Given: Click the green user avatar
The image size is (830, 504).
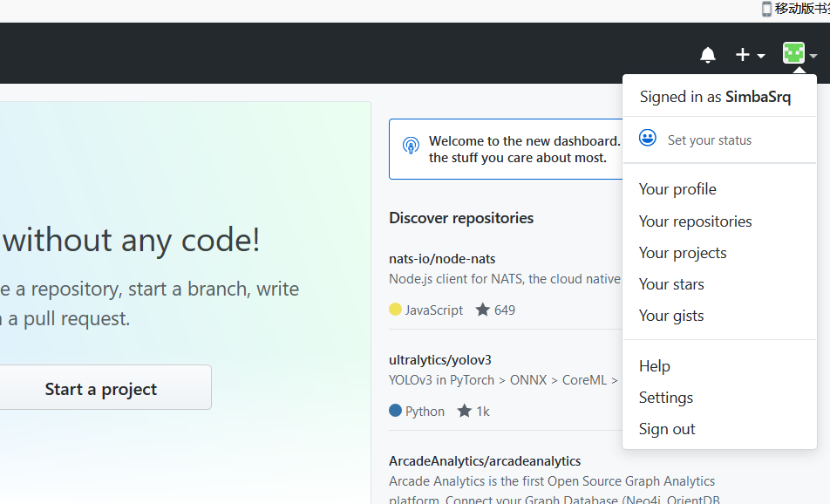Looking at the screenshot, I should [x=793, y=53].
